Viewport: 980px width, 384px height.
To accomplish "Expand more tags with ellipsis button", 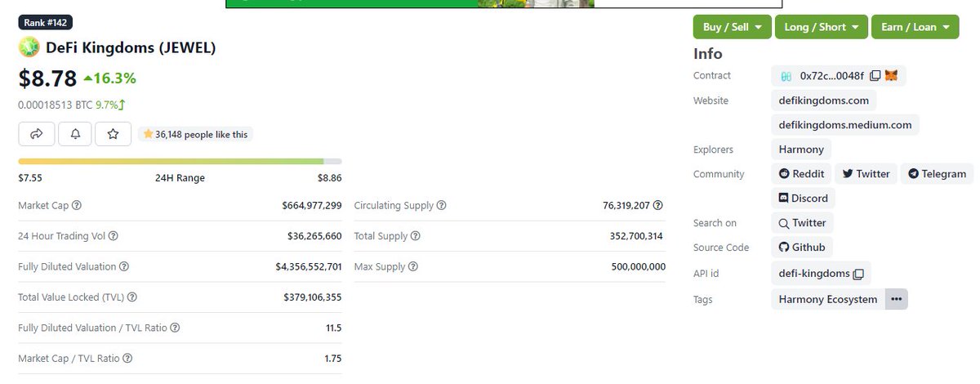I will (896, 299).
